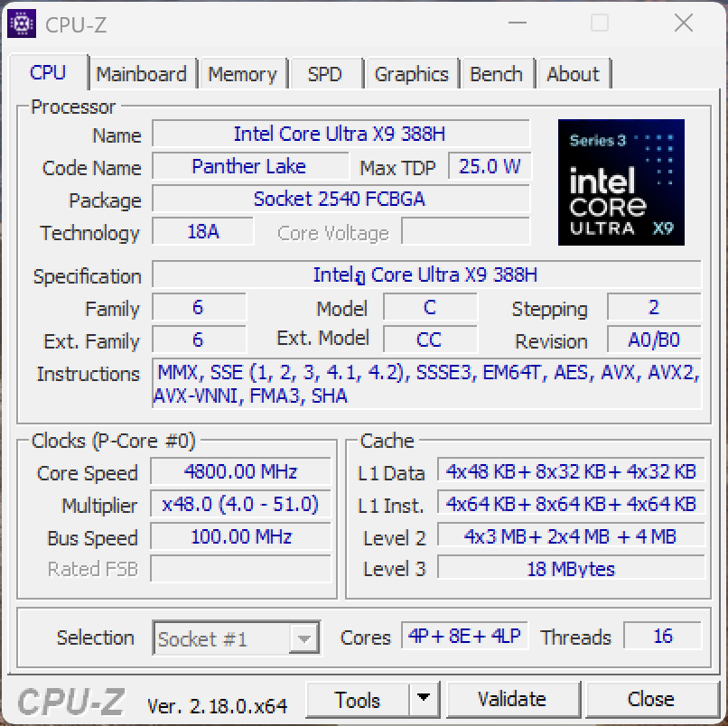Show the About tab
728x726 pixels.
point(573,74)
